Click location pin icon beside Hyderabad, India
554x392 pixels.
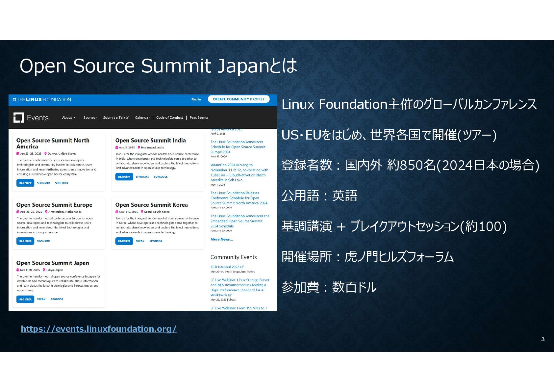click(x=139, y=147)
